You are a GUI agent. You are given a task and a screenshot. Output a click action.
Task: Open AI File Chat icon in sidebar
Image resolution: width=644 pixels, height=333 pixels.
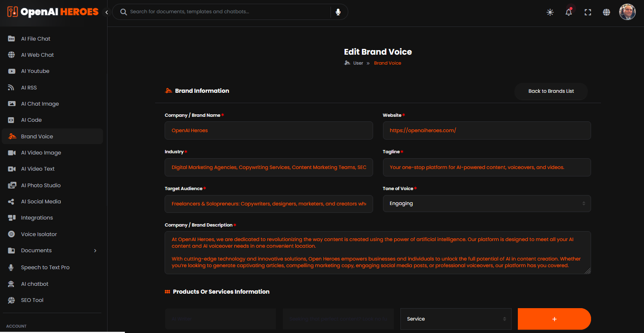(12, 39)
